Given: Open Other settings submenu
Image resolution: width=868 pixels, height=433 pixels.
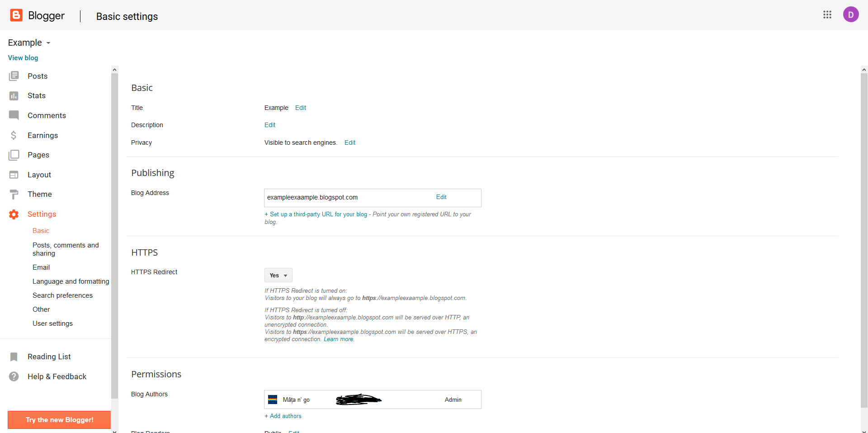Looking at the screenshot, I should pos(41,309).
